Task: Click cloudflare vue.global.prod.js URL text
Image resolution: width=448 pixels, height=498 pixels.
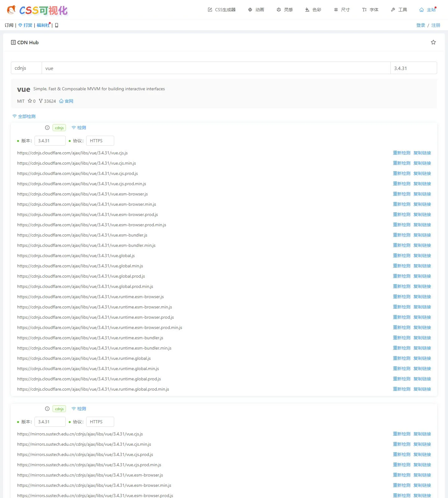Action: (x=81, y=276)
